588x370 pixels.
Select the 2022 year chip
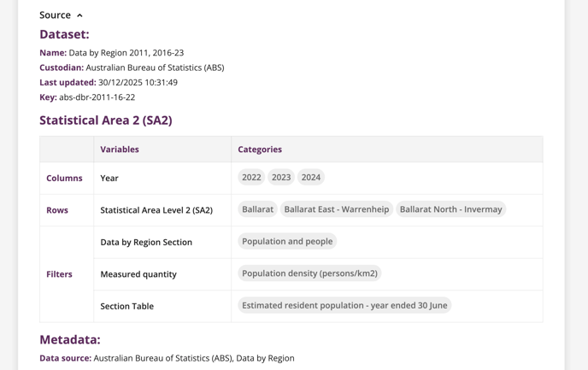[x=251, y=178]
